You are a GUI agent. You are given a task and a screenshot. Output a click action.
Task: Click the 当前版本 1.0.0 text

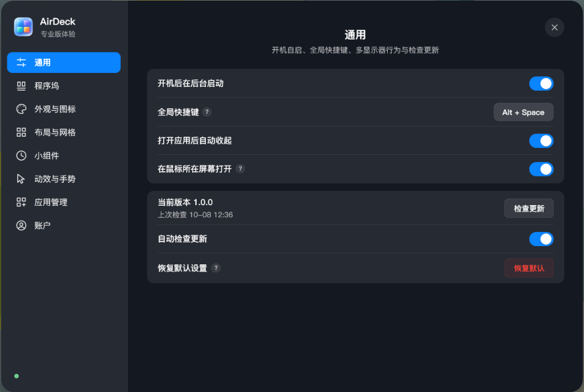[185, 202]
